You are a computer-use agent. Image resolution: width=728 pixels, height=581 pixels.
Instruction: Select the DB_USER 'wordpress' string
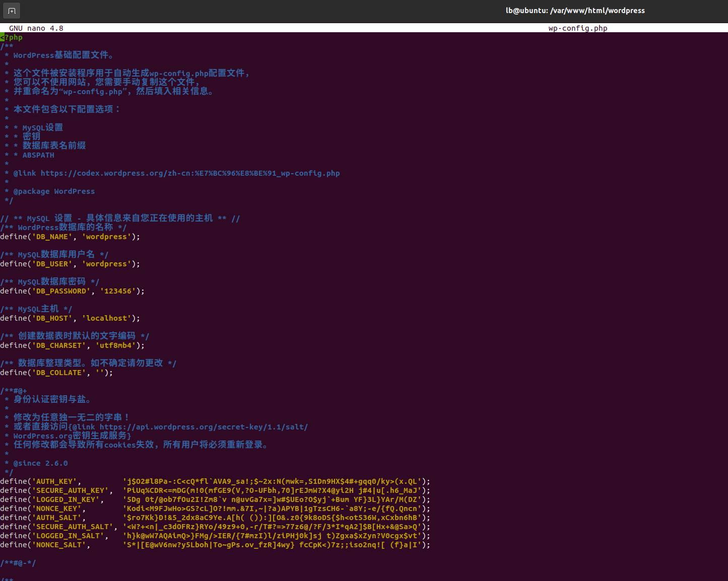106,264
